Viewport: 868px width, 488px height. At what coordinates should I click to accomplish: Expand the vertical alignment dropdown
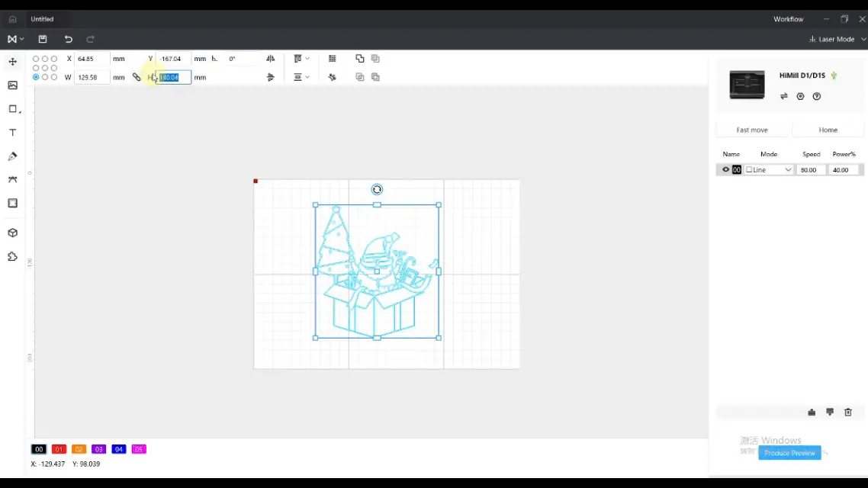pyautogui.click(x=307, y=76)
